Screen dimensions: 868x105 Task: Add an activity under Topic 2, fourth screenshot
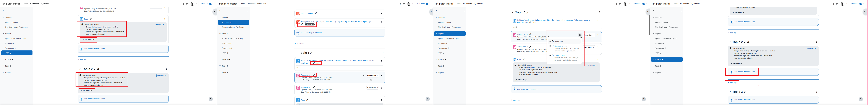773,72
